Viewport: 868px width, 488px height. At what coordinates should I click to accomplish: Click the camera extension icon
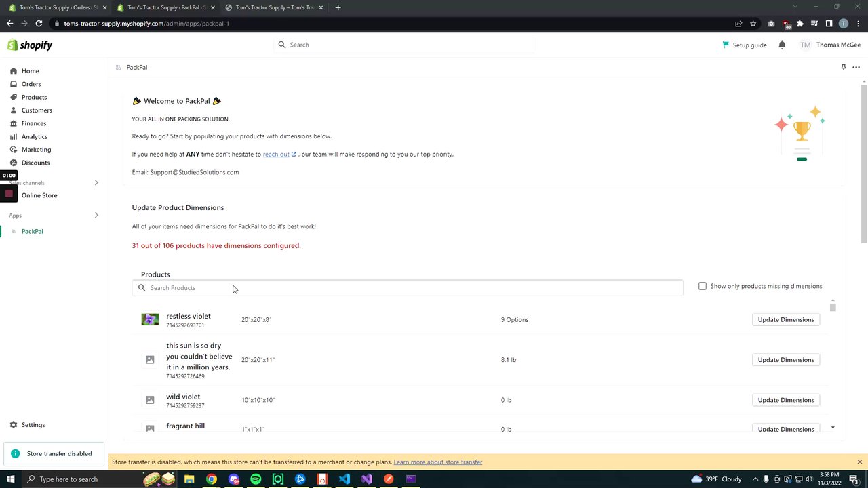click(x=771, y=23)
